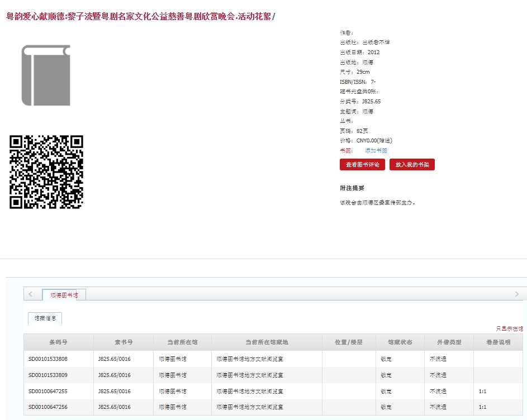Click the 主题词 顺德 line

click(x=357, y=111)
